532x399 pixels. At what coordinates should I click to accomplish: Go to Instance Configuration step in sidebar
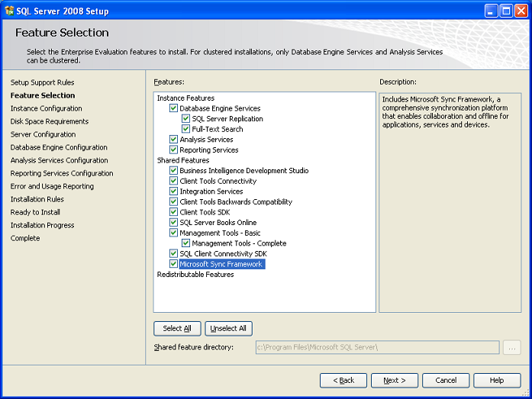(46, 108)
